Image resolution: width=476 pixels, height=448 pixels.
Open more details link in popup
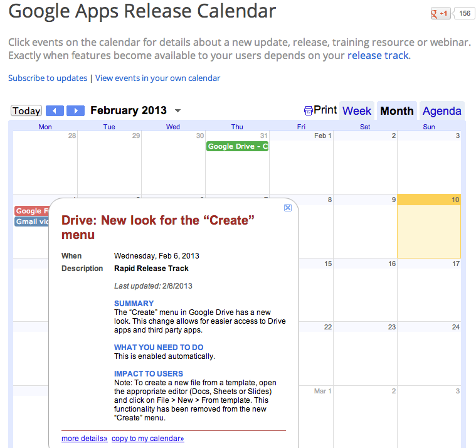click(85, 439)
